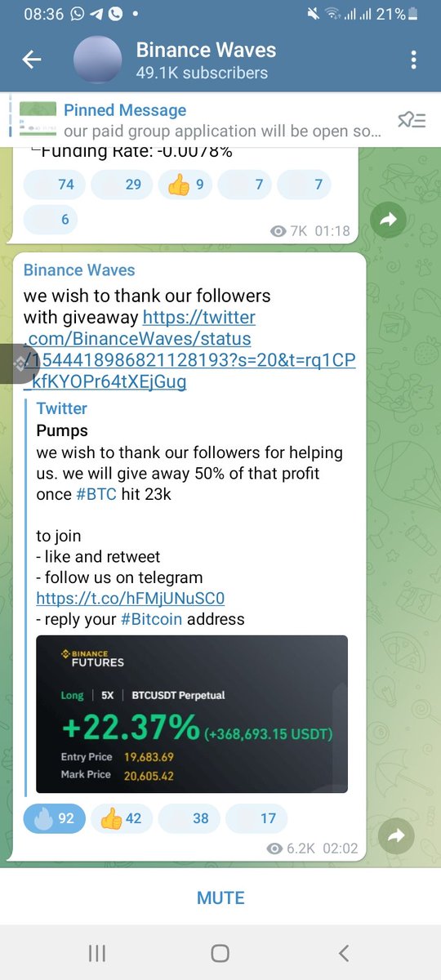Open the twitter.com/BinanceWaves status link
Image resolution: width=441 pixels, height=980 pixels.
[189, 349]
